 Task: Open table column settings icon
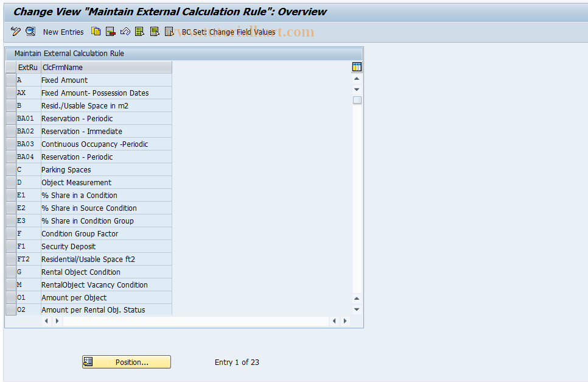357,67
